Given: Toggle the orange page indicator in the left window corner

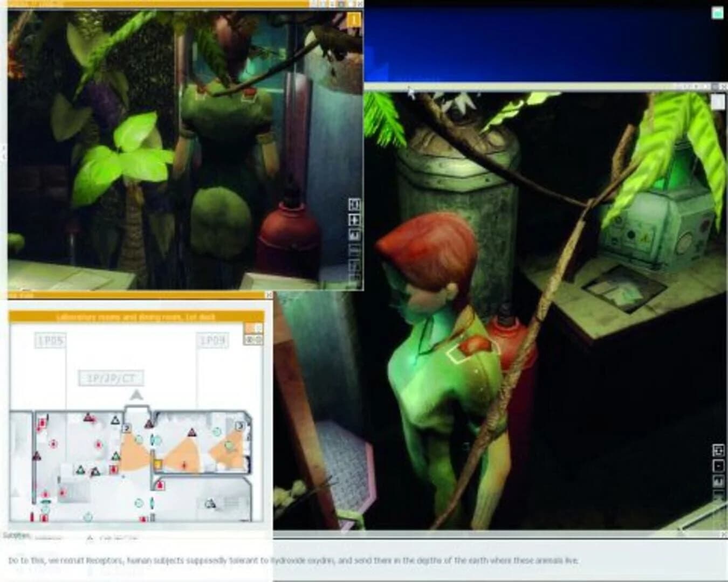Looking at the screenshot, I should click(x=354, y=19).
